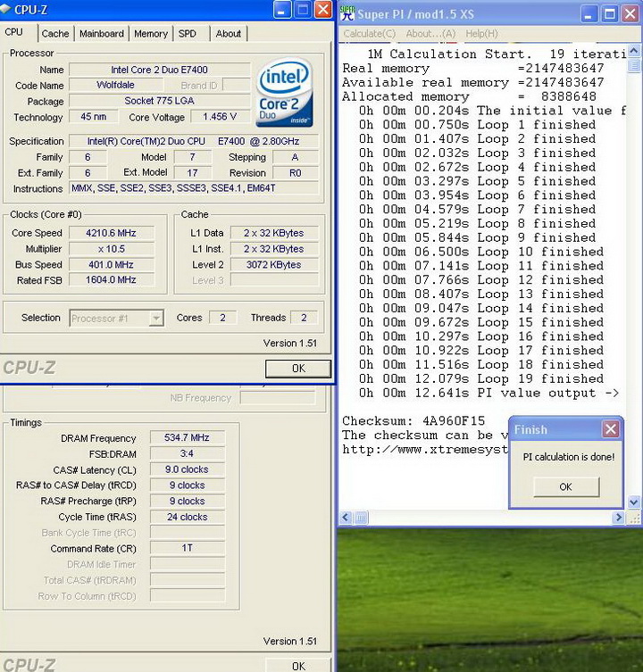Click the Cycle Time value 24 clocks
Viewport: 643px width, 672px height.
coord(187,517)
